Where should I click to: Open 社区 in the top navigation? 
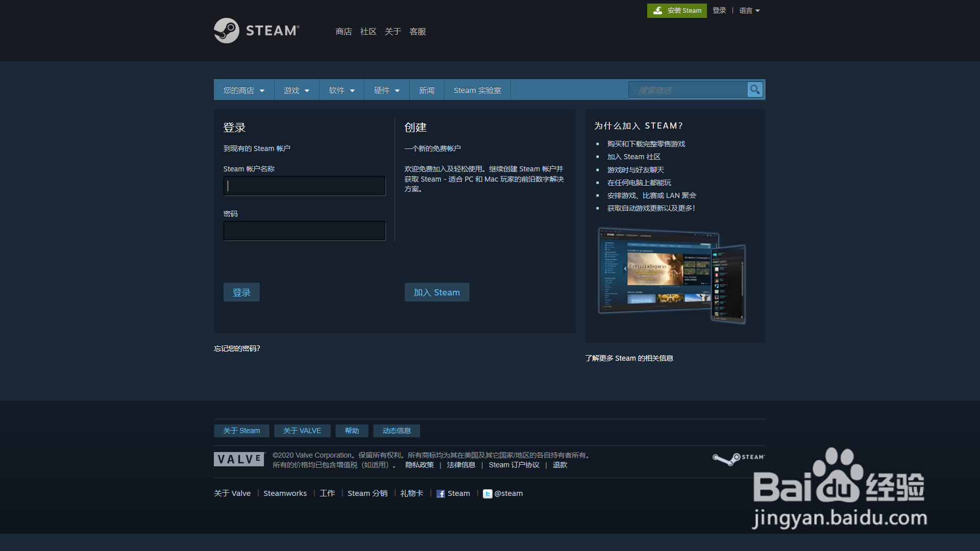pyautogui.click(x=368, y=32)
